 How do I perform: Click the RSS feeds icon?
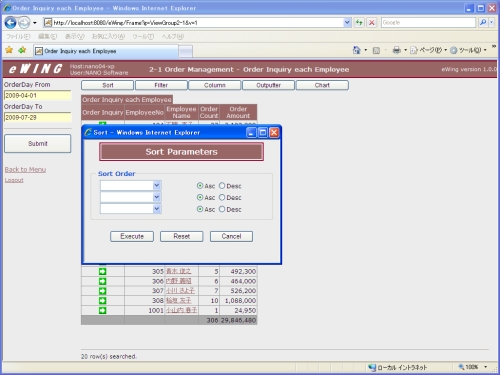376,51
